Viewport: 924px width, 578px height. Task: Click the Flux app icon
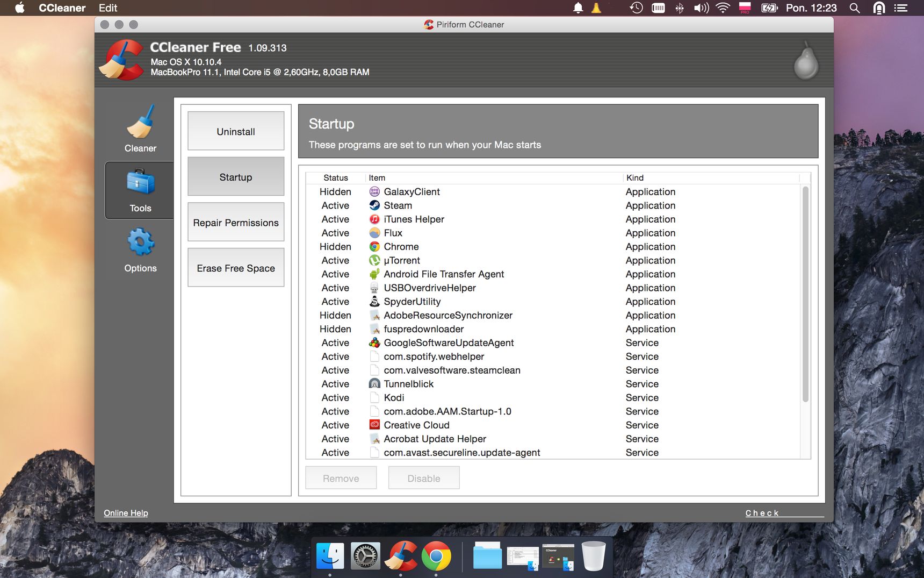point(374,233)
